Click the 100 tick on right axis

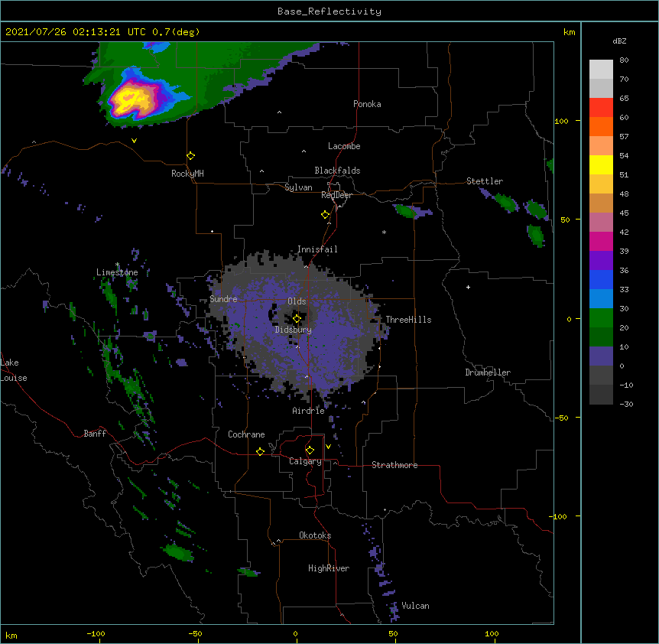point(561,121)
